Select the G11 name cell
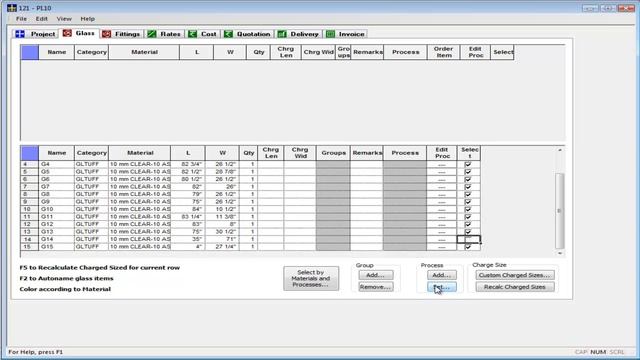Screen dimensions: 640x360 [56, 217]
